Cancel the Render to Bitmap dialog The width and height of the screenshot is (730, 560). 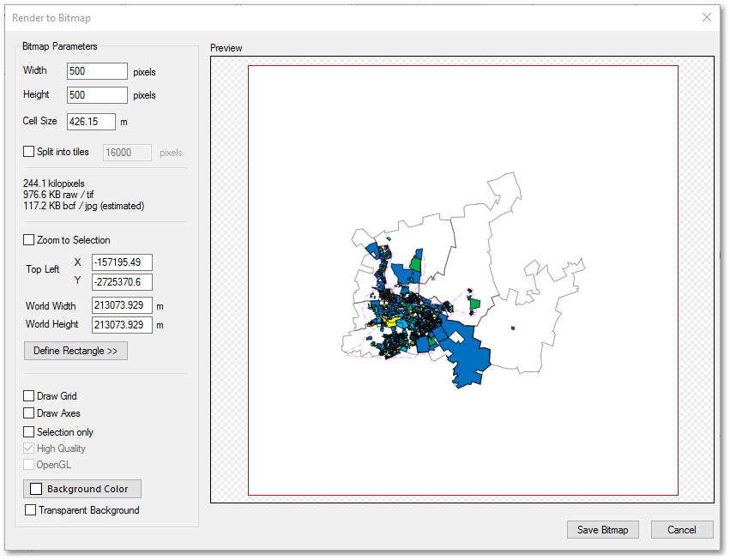tap(682, 530)
